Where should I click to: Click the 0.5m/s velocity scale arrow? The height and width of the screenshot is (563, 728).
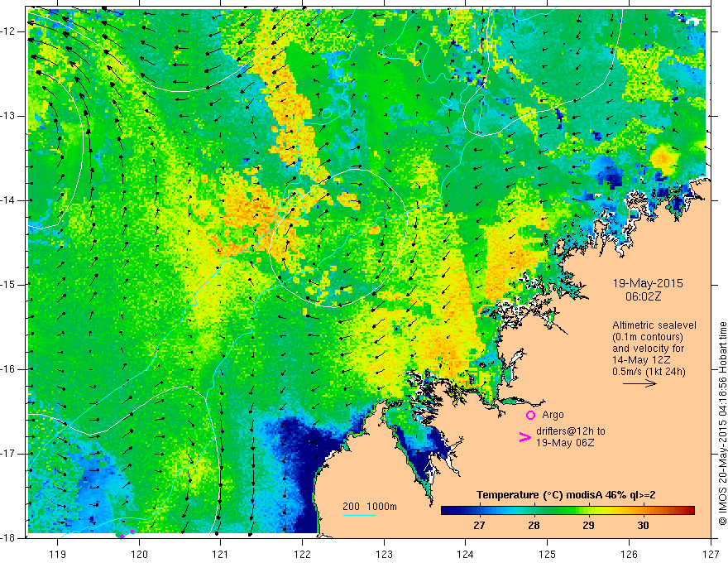pos(639,383)
